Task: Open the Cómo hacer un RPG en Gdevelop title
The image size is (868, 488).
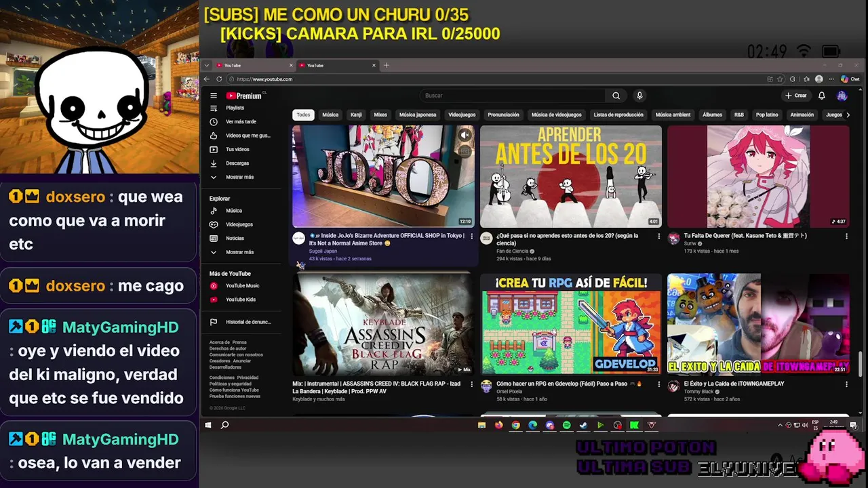Action: pos(563,384)
